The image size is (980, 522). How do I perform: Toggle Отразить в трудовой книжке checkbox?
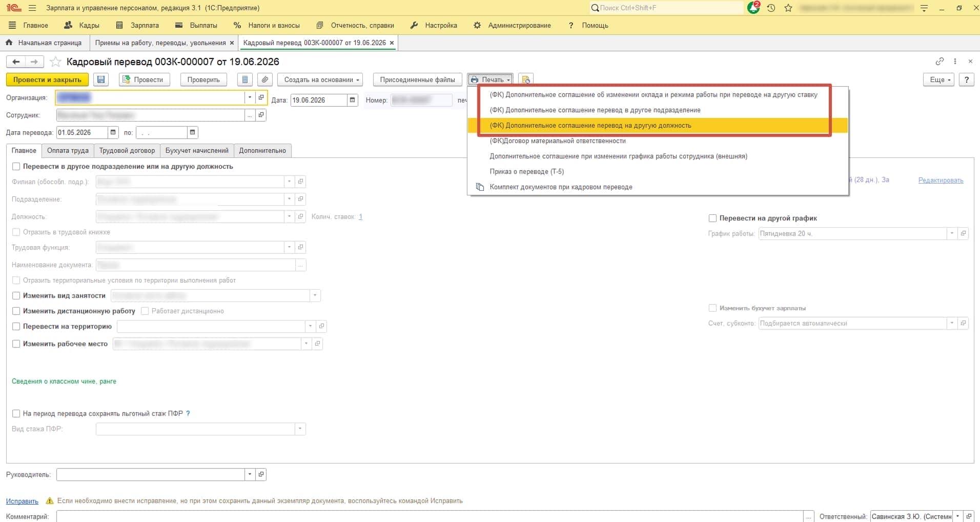coord(16,232)
